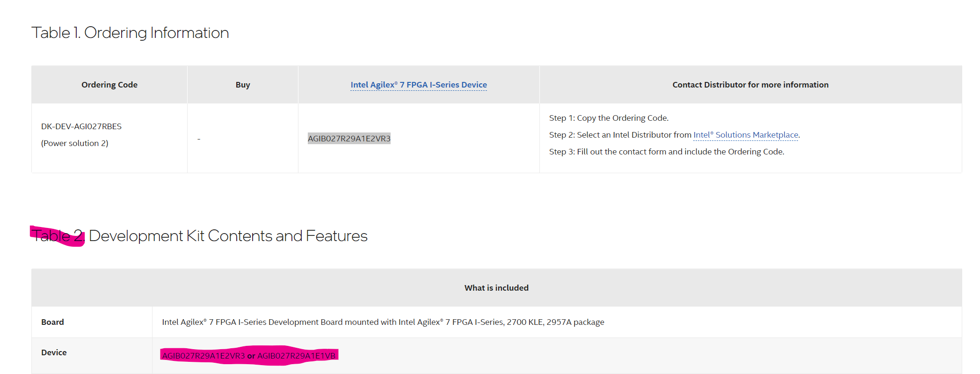Click the Board description mentioning 2700 KLE
The width and height of the screenshot is (980, 374).
coord(383,322)
